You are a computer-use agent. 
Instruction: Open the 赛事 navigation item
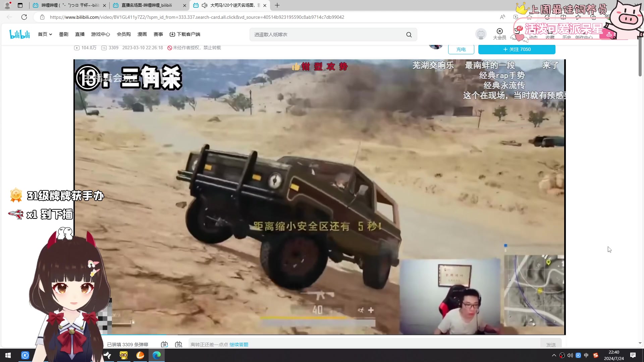[158, 34]
